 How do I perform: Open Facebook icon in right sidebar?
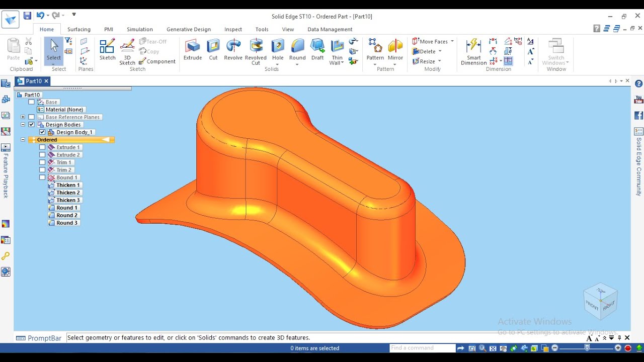pos(638,116)
